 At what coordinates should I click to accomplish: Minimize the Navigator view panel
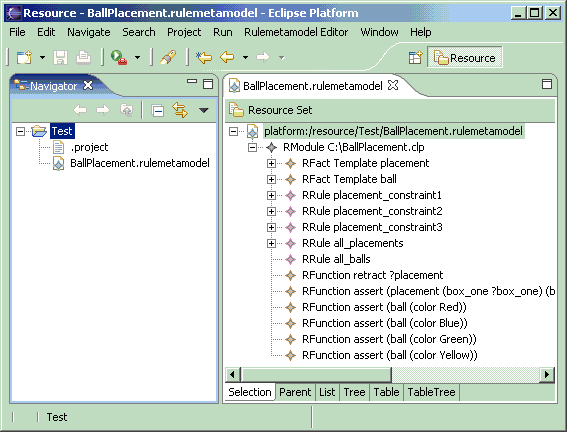click(x=192, y=81)
